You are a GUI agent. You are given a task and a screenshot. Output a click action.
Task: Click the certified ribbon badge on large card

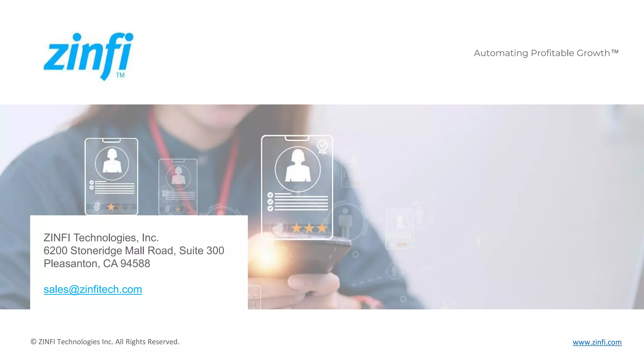point(322,147)
